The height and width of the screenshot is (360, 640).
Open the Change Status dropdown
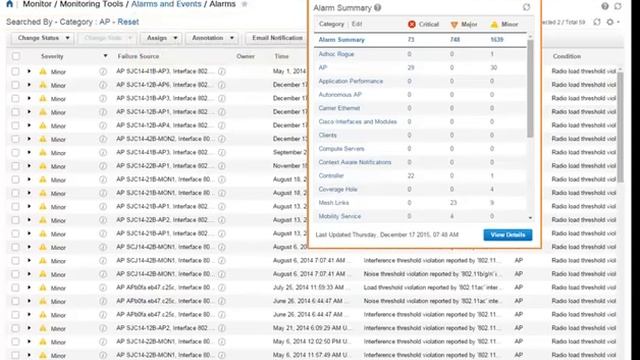pyautogui.click(x=42, y=38)
